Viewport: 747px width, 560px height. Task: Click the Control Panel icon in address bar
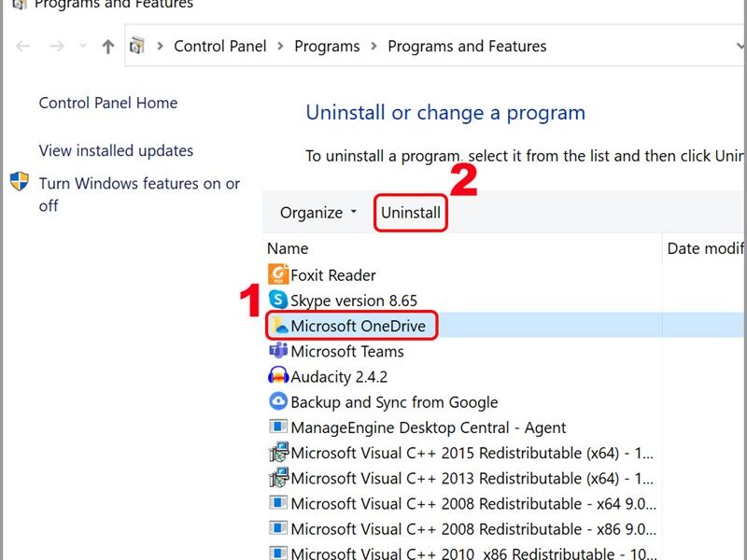click(136, 46)
